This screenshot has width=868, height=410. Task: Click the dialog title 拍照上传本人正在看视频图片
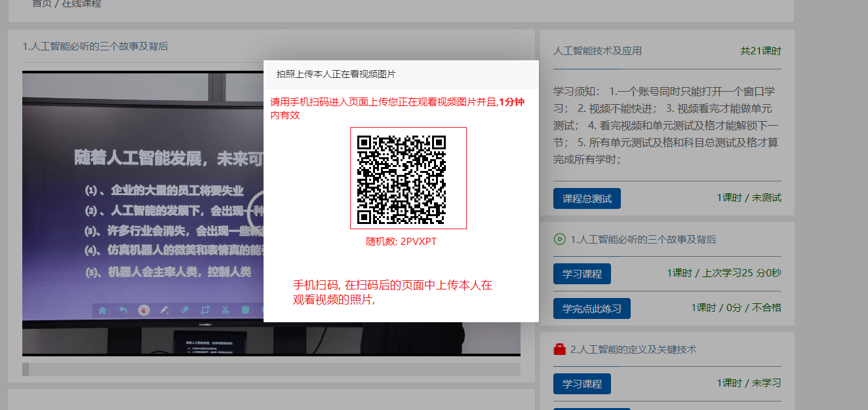[336, 74]
